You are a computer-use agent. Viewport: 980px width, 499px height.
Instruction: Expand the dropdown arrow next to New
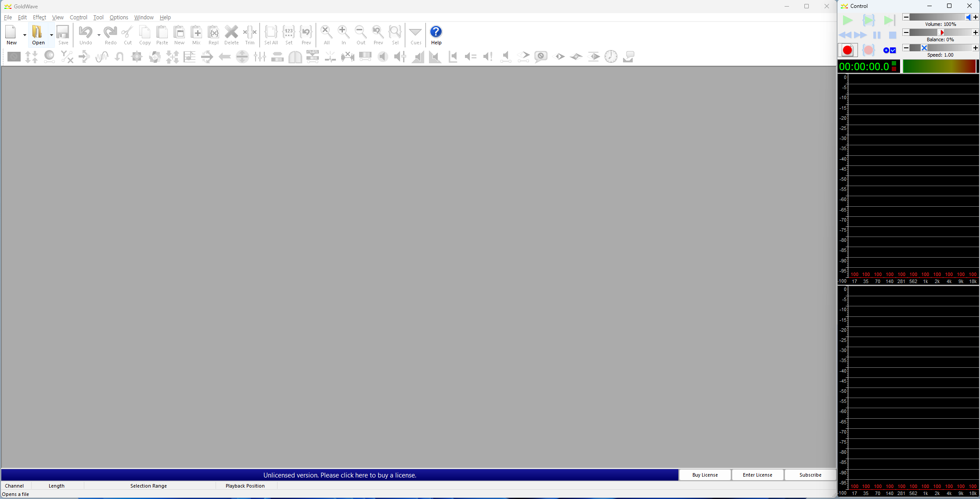pos(25,35)
